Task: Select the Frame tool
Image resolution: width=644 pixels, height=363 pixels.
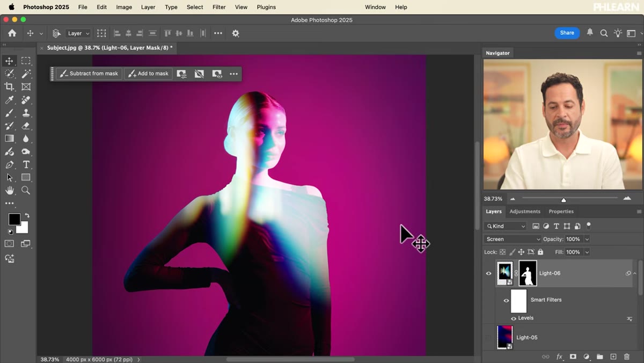Action: 26,86
